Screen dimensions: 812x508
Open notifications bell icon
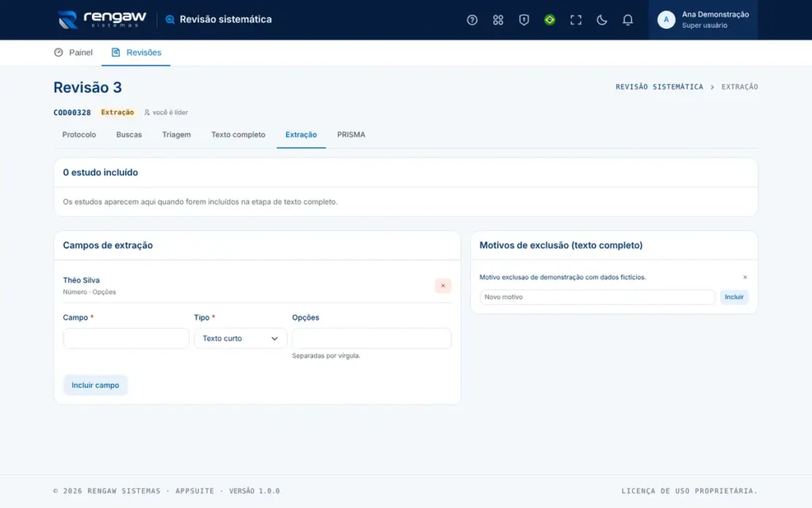627,20
